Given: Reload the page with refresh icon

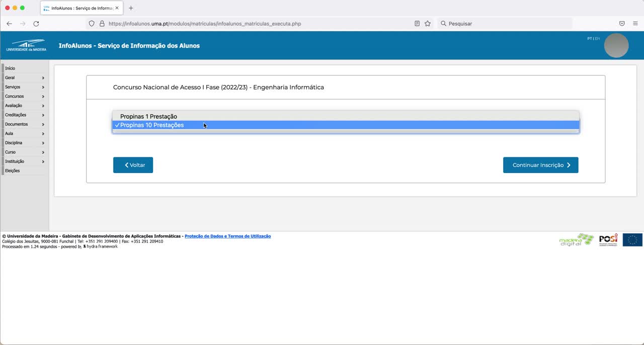Looking at the screenshot, I should (x=36, y=24).
